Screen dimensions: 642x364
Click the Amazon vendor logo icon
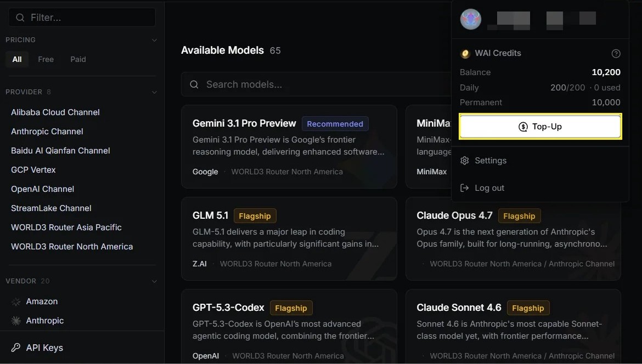click(16, 302)
